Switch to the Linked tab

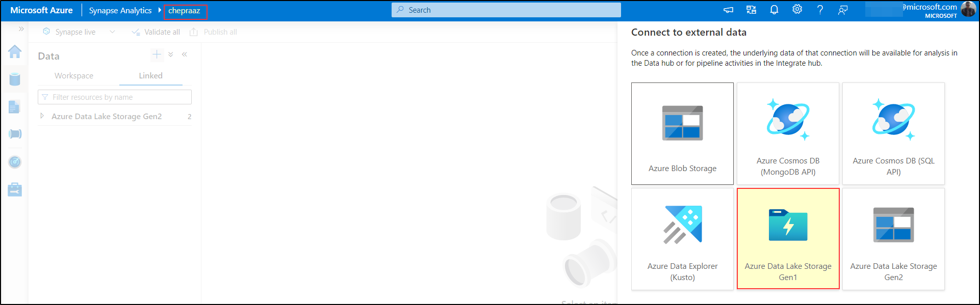tap(151, 76)
